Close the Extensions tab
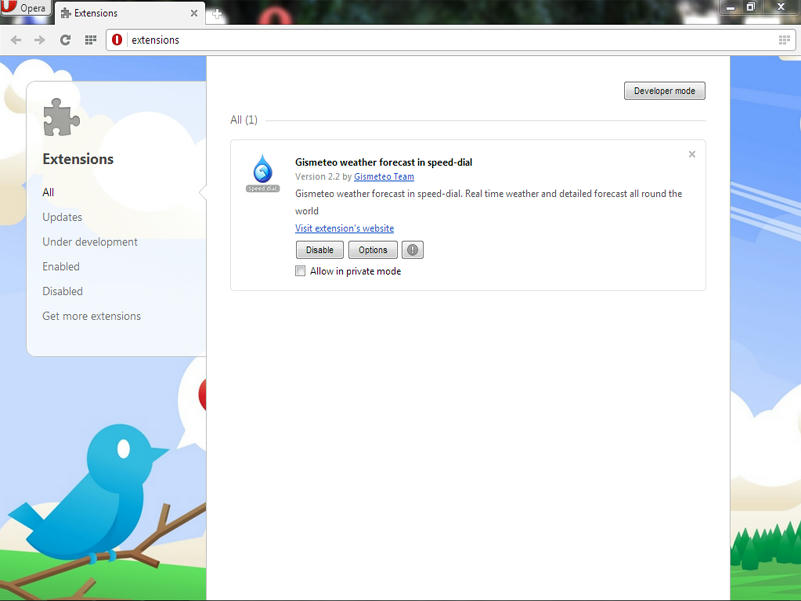Viewport: 801px width, 601px height. [194, 13]
